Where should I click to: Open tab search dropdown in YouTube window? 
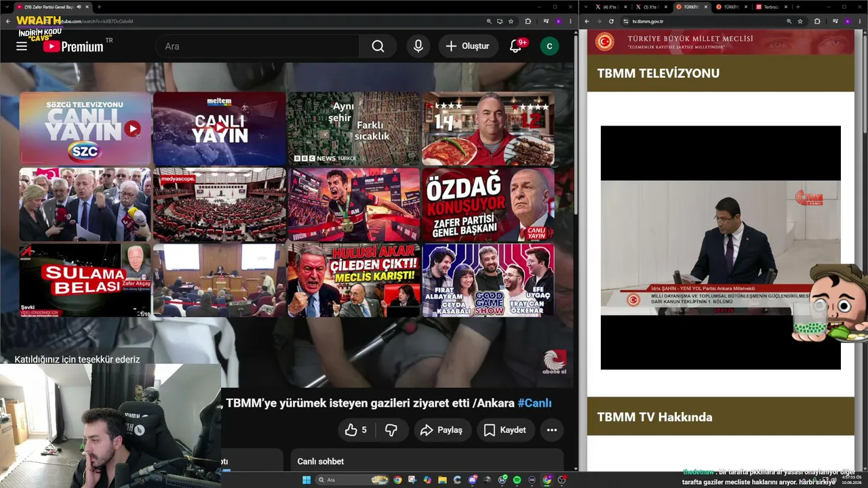pos(5,7)
